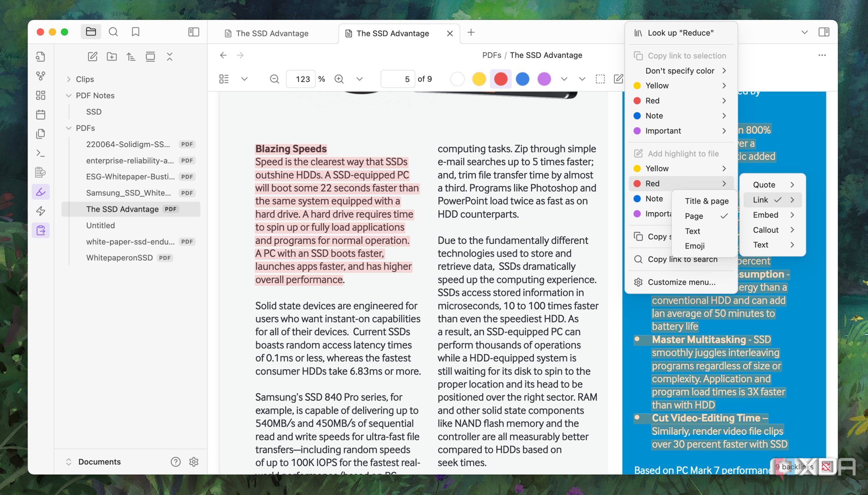The image size is (868, 495).
Task: Toggle the left sidebar panel
Action: 193,32
